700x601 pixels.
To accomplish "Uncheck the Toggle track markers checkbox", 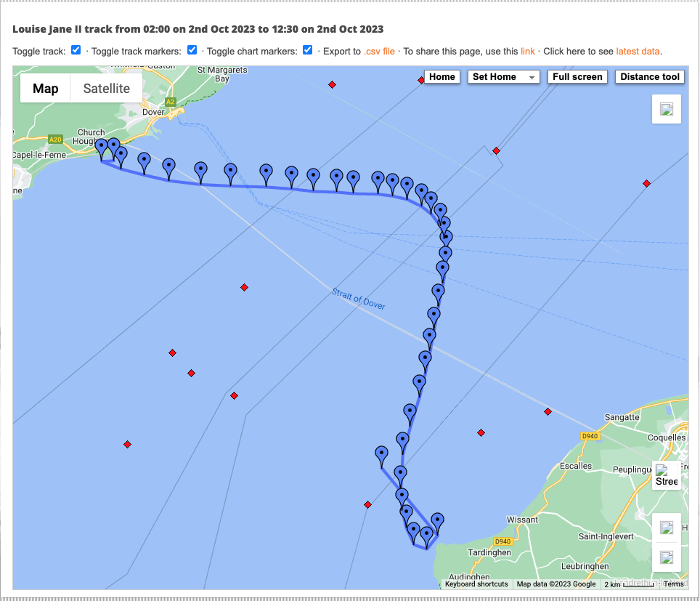I will 192,50.
